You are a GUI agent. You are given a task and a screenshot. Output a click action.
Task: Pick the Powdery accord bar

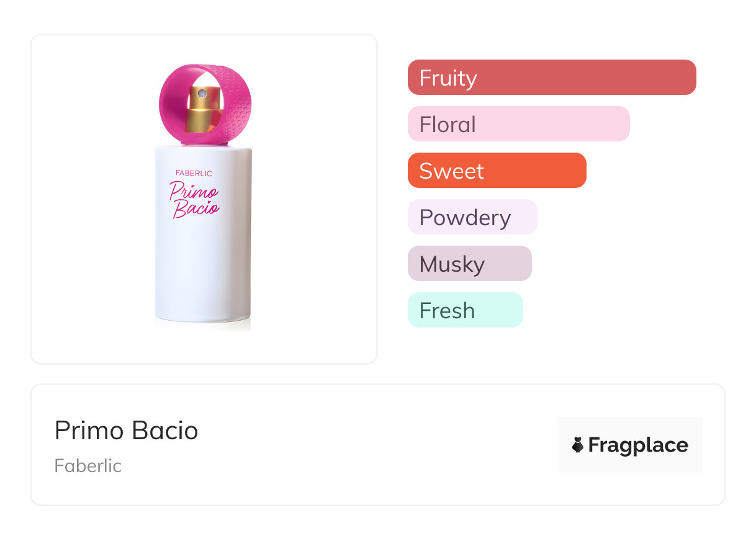472,217
